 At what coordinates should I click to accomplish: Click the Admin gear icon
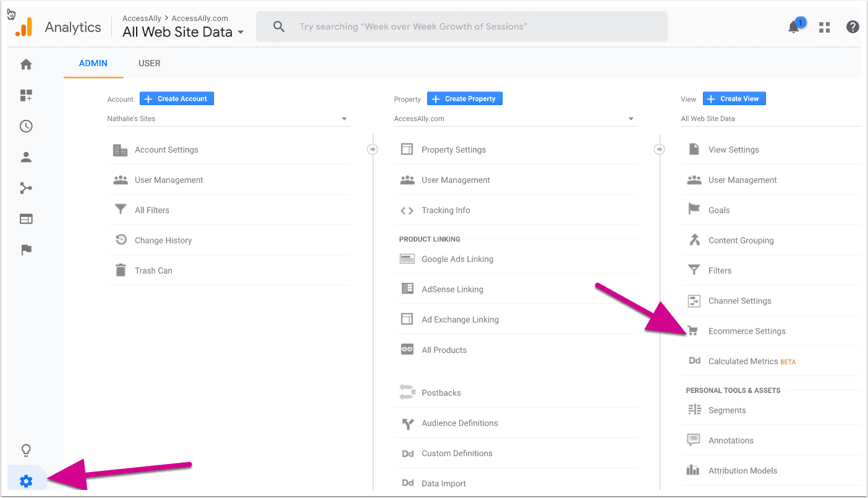[26, 481]
